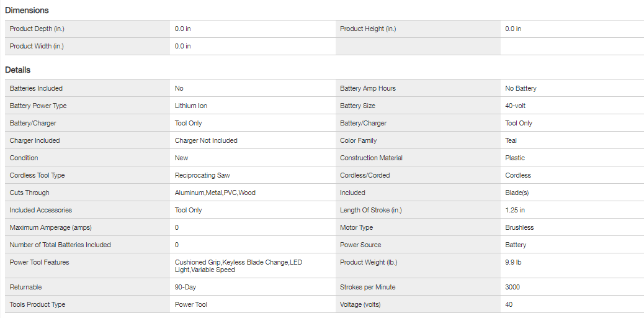The height and width of the screenshot is (318, 644).
Task: Select the 90-Day Returnable value
Action: coord(186,288)
